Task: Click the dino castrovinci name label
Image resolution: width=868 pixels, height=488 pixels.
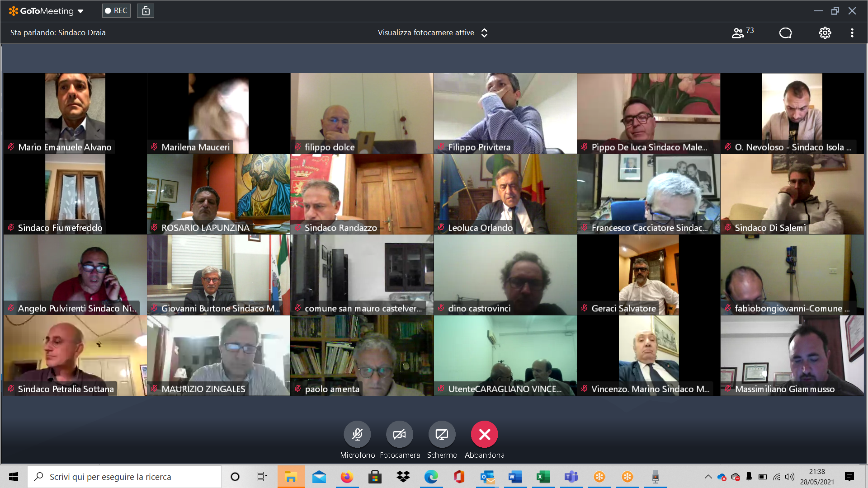Action: coord(479,308)
